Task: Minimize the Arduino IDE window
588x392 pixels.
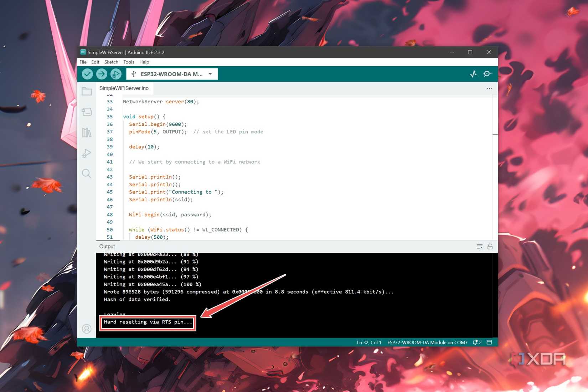Action: click(x=452, y=52)
